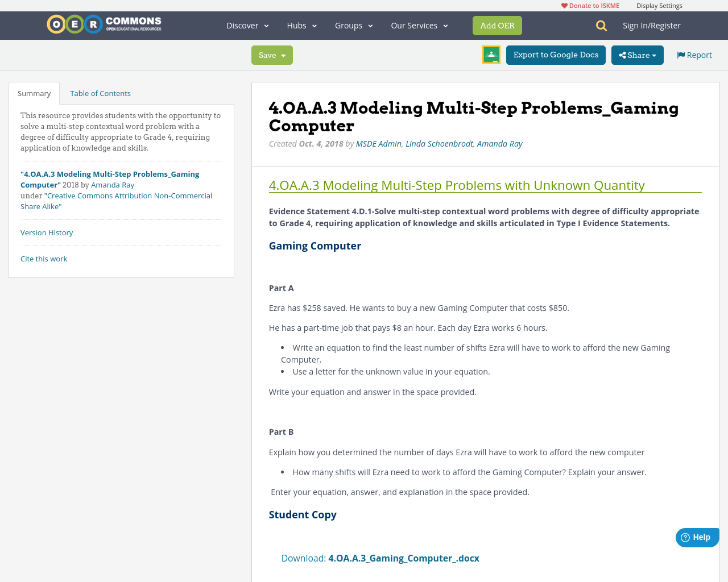Image resolution: width=728 pixels, height=582 pixels.
Task: Expand the Discover menu chevron
Action: [265, 25]
